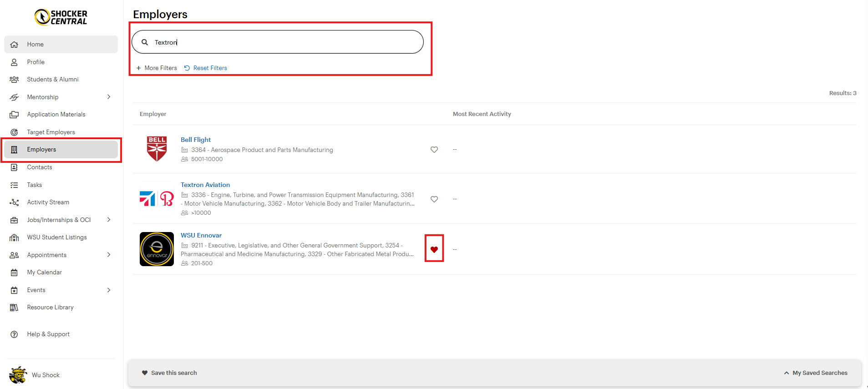Screen dimensions: 868x389
Task: Click the Events calendar-star icon
Action: click(14, 290)
